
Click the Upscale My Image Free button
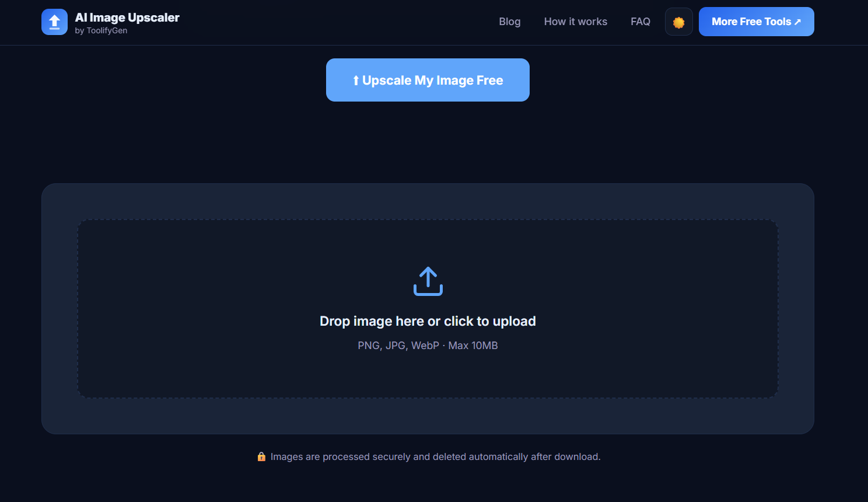click(428, 80)
